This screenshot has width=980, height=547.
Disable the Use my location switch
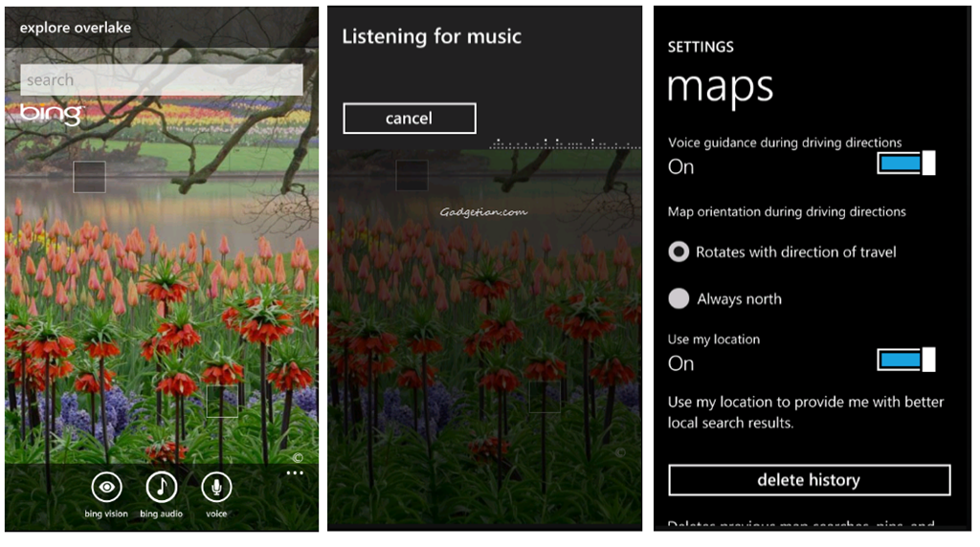(x=905, y=360)
